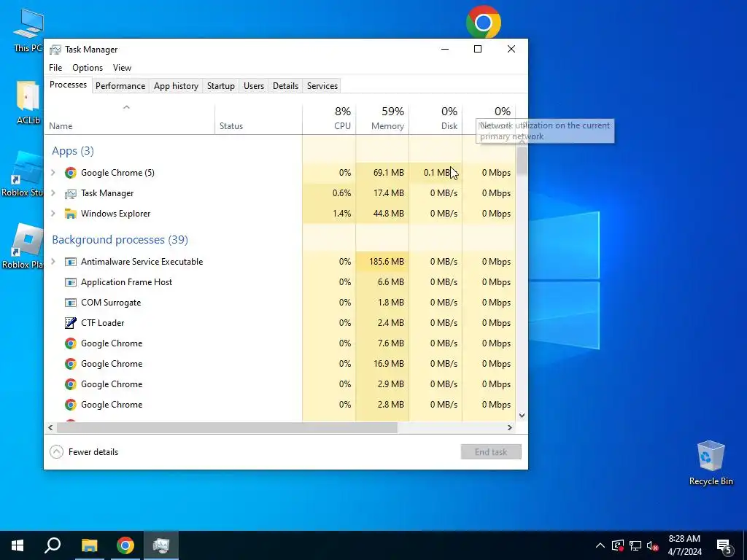This screenshot has height=560, width=747.
Task: Click the network tray icon
Action: pos(635,545)
